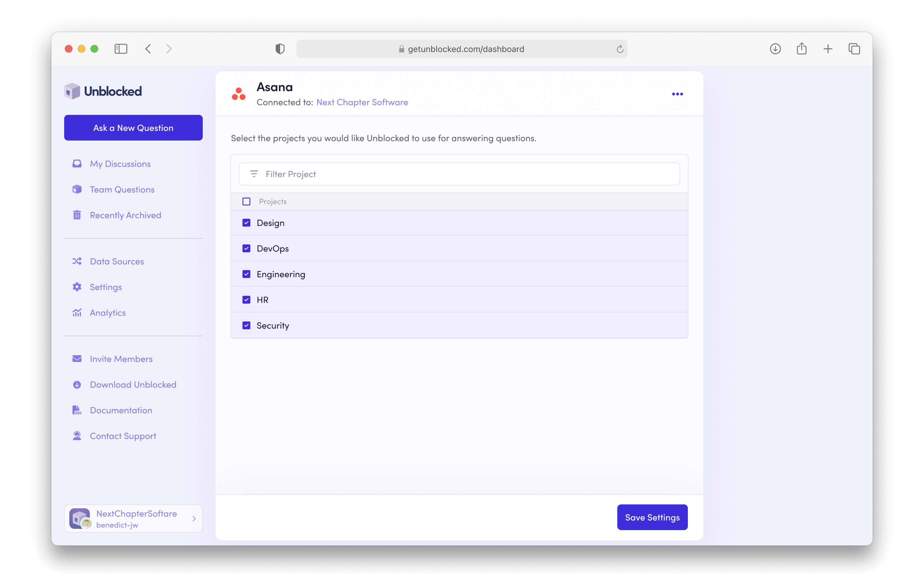Click the Data Sources shuffle icon

pos(77,261)
